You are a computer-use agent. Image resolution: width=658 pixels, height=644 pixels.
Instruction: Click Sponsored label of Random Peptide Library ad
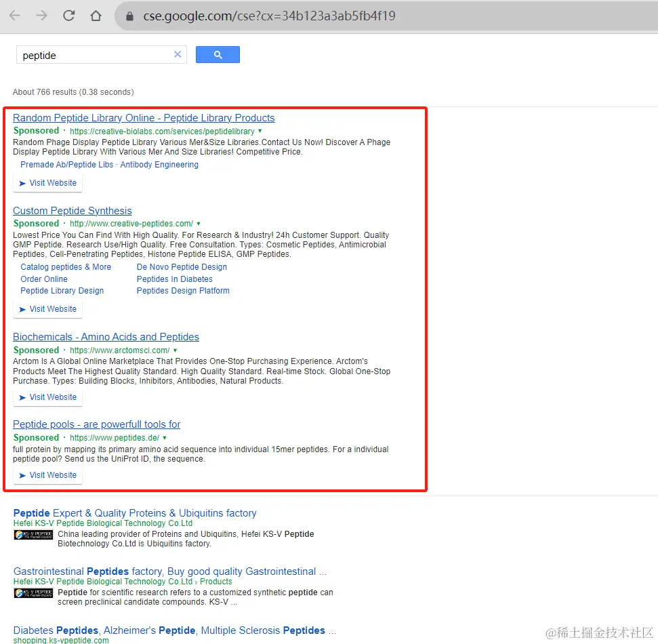coord(36,131)
